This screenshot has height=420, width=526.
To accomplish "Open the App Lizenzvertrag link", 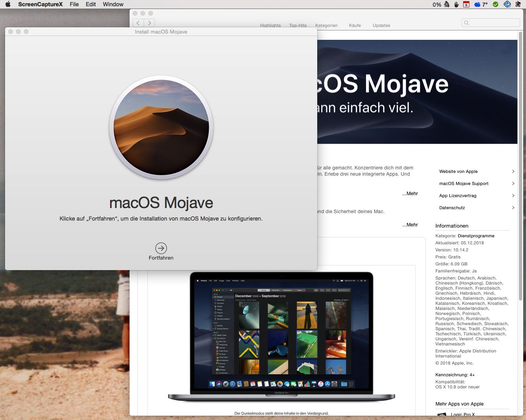I will click(x=458, y=196).
